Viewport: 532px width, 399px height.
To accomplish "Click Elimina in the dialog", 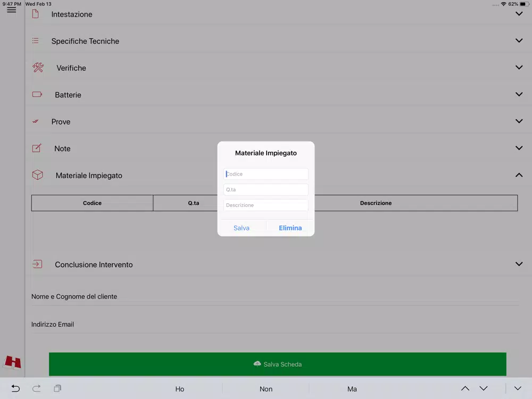I will pyautogui.click(x=290, y=228).
